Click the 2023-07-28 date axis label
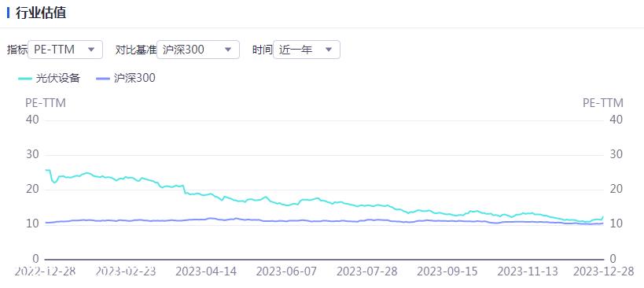The height and width of the screenshot is (288, 644). 366,271
